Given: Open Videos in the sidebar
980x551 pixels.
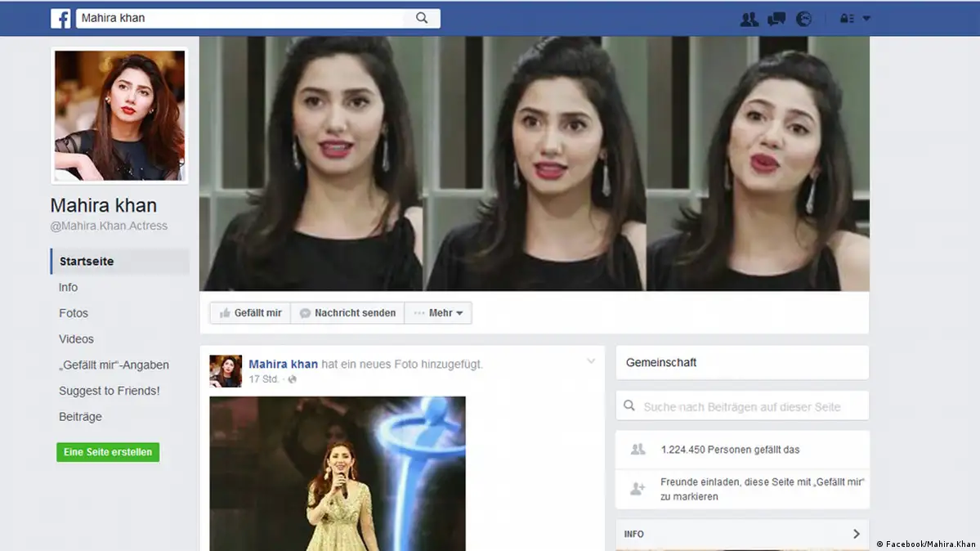Looking at the screenshot, I should (x=76, y=339).
